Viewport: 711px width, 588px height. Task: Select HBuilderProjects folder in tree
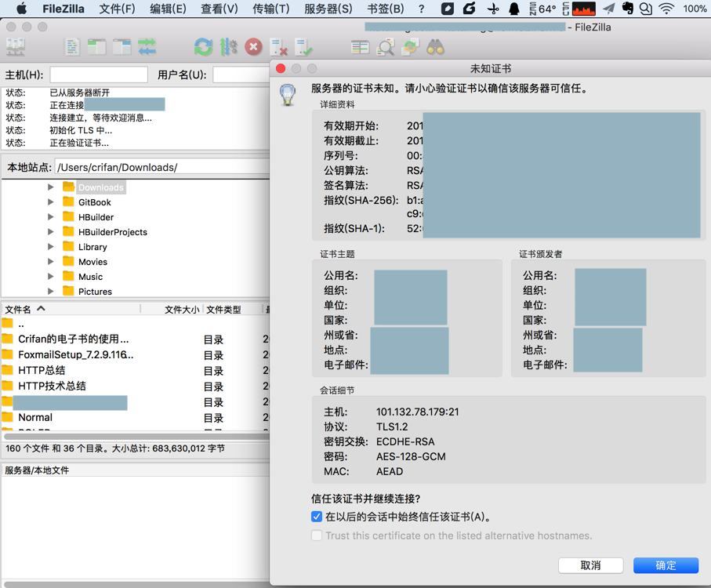(112, 232)
